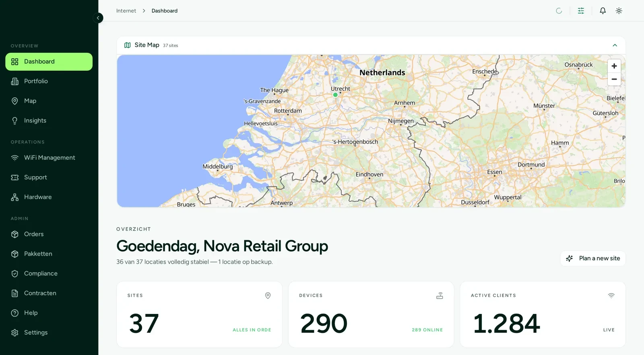Screen dimensions: 644x355
Task: Open the Support section
Action: pos(49,177)
